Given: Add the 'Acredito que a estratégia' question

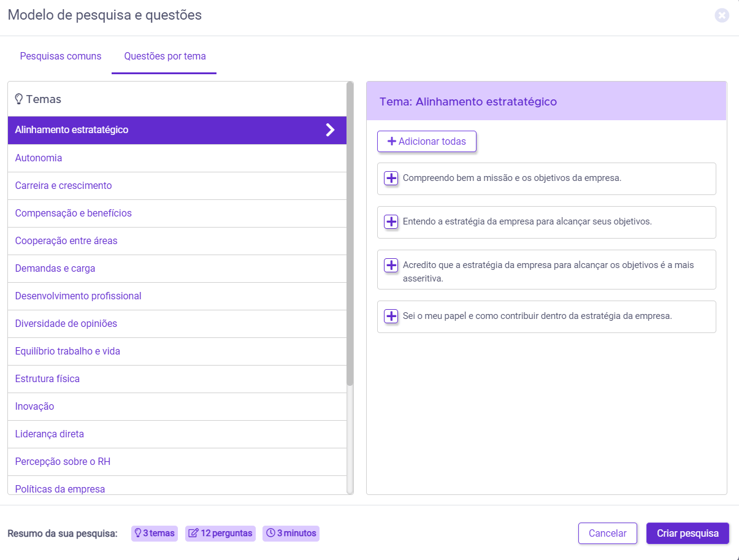Looking at the screenshot, I should pyautogui.click(x=391, y=266).
